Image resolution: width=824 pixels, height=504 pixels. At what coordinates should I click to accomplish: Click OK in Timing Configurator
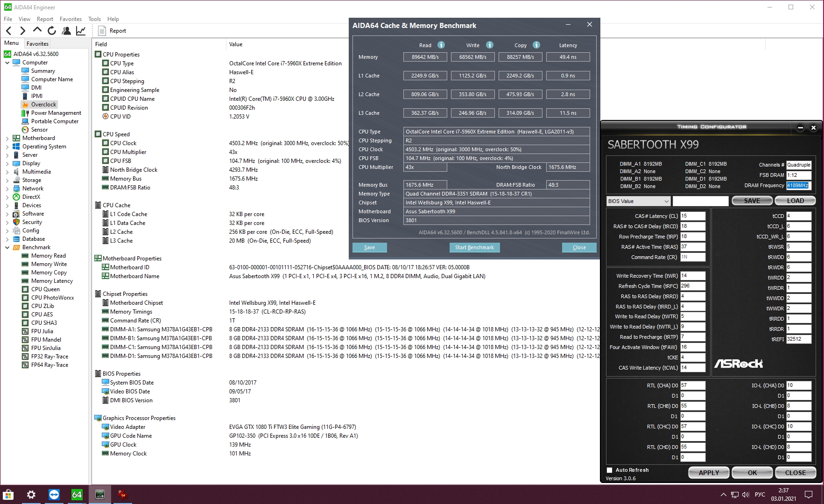click(752, 473)
